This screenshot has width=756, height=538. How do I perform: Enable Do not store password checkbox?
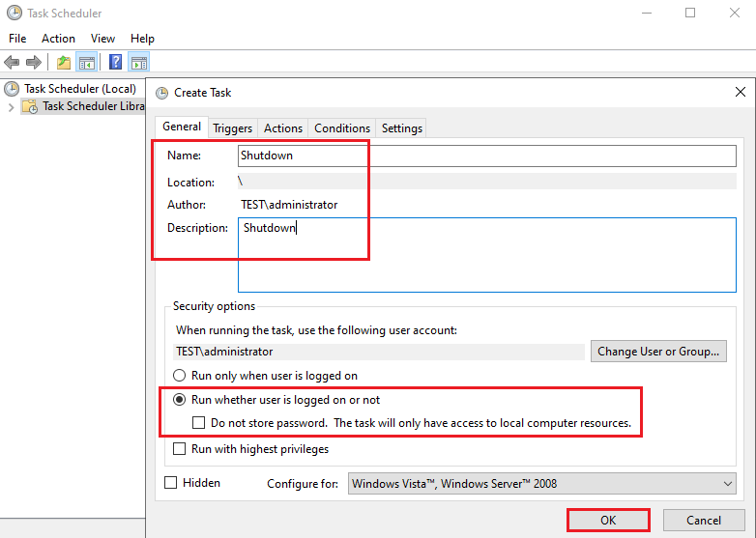click(199, 423)
